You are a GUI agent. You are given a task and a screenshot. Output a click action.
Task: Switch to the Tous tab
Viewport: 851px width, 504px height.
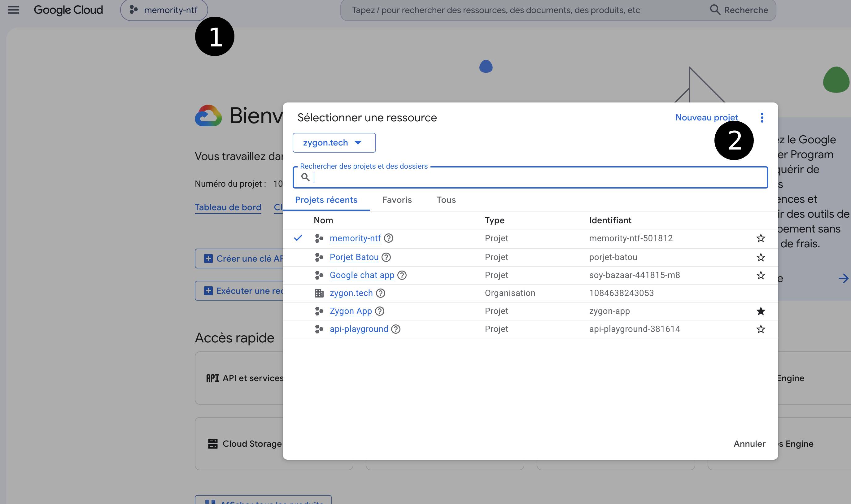coord(446,200)
